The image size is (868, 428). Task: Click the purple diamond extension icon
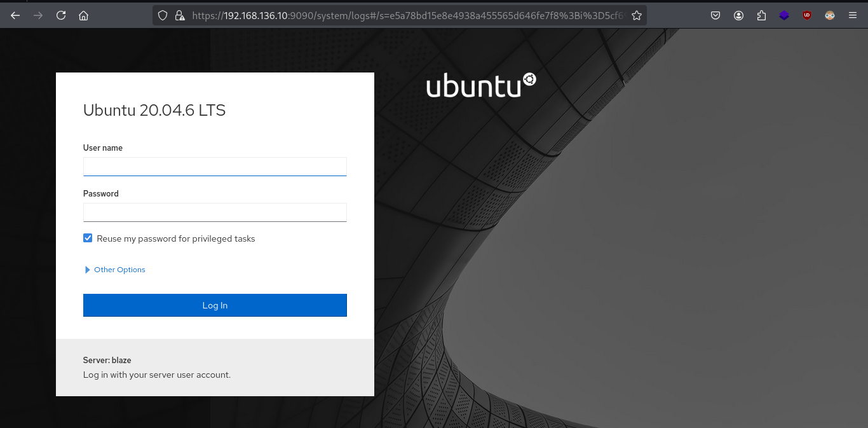[784, 15]
